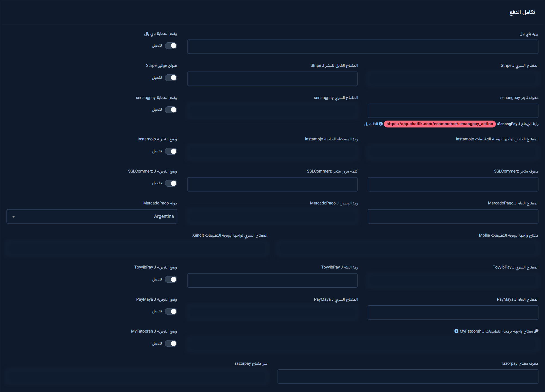Focus the PayMaya public key field
Screen dimensions: 545x392
[453, 312]
